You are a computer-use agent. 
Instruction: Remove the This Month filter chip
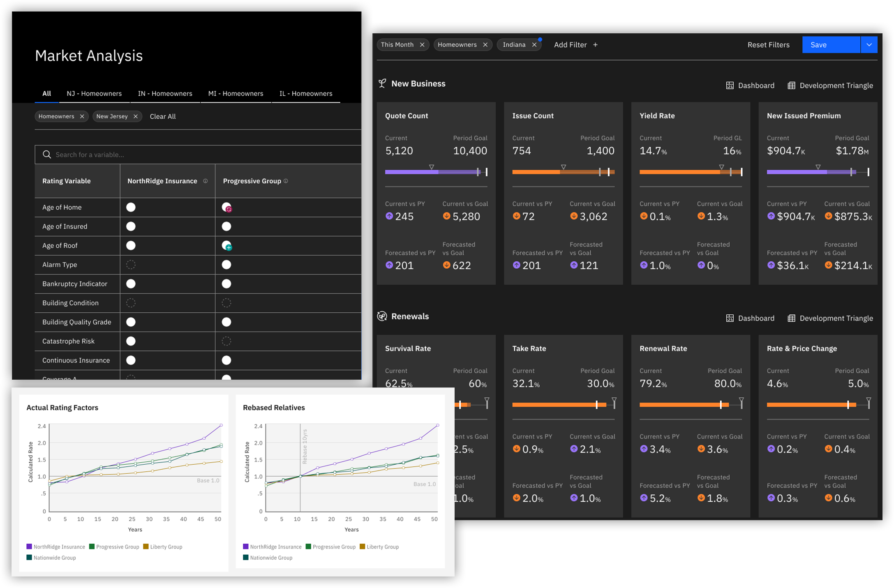pos(422,45)
